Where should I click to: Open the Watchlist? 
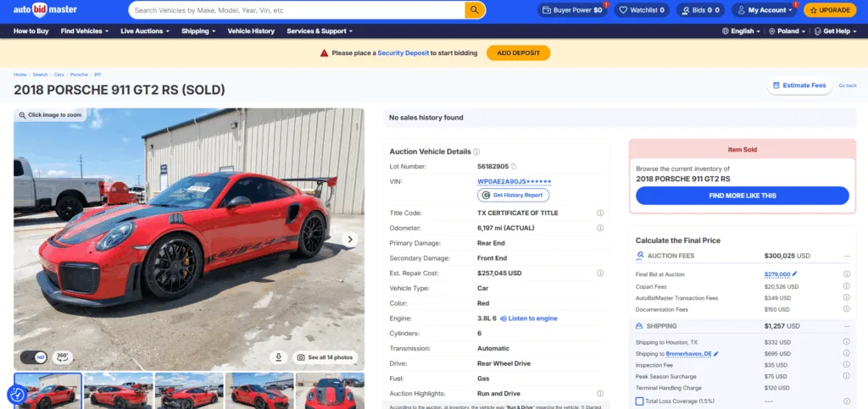pyautogui.click(x=642, y=10)
